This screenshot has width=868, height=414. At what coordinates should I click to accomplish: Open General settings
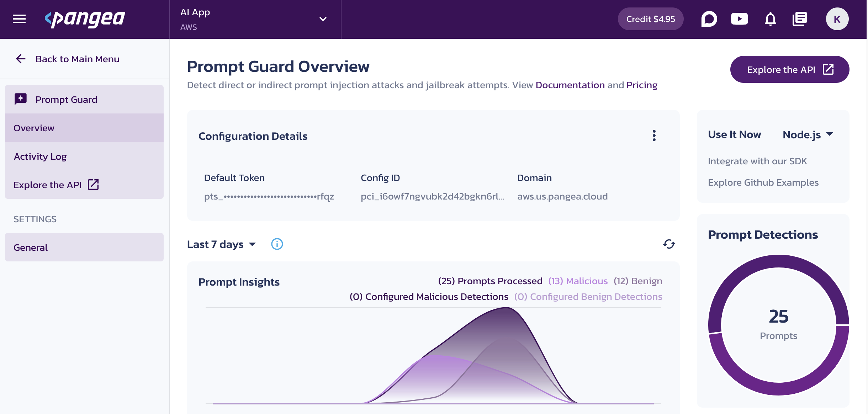[x=84, y=247]
